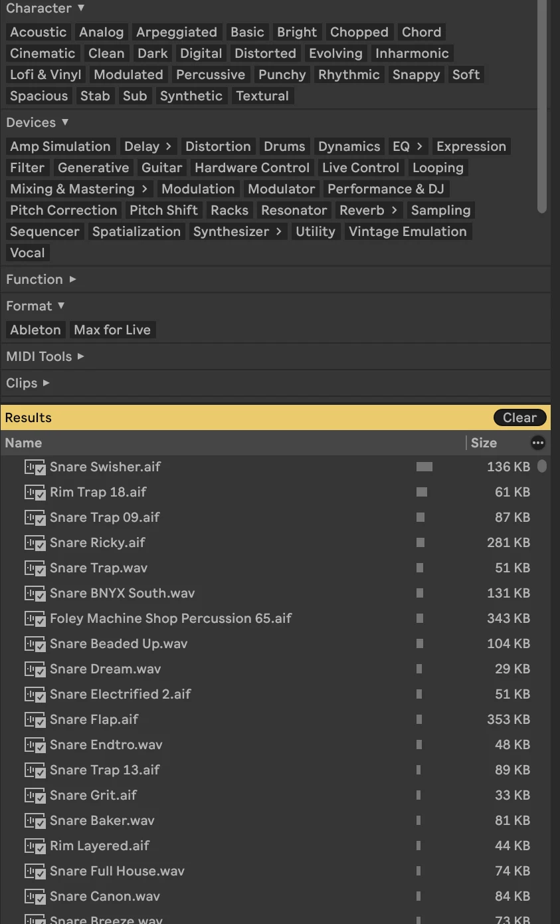Open results column options ellipsis menu

[538, 443]
